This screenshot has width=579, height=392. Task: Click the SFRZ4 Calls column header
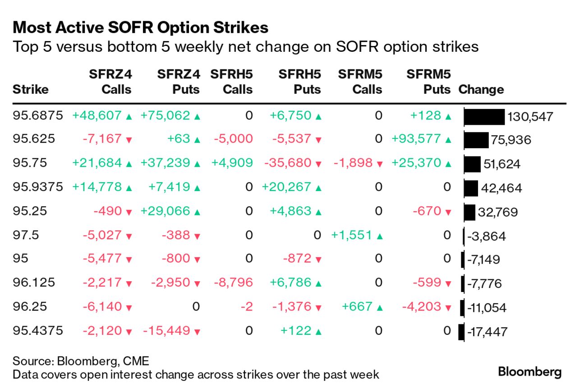click(x=110, y=82)
